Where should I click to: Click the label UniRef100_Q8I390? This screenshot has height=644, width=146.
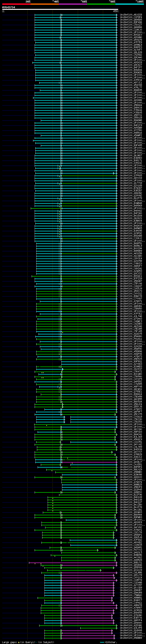pyautogui.click(x=131, y=429)
